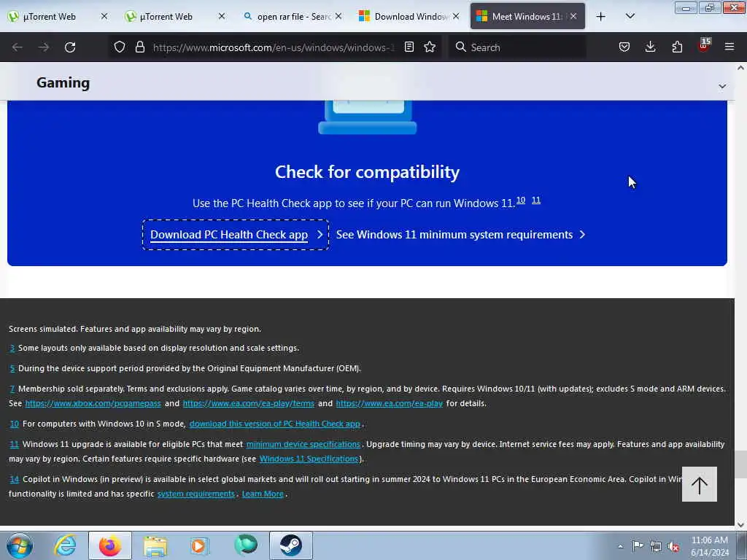The image size is (747, 560).
Task: Open the red extension badge showing 15
Action: [704, 46]
